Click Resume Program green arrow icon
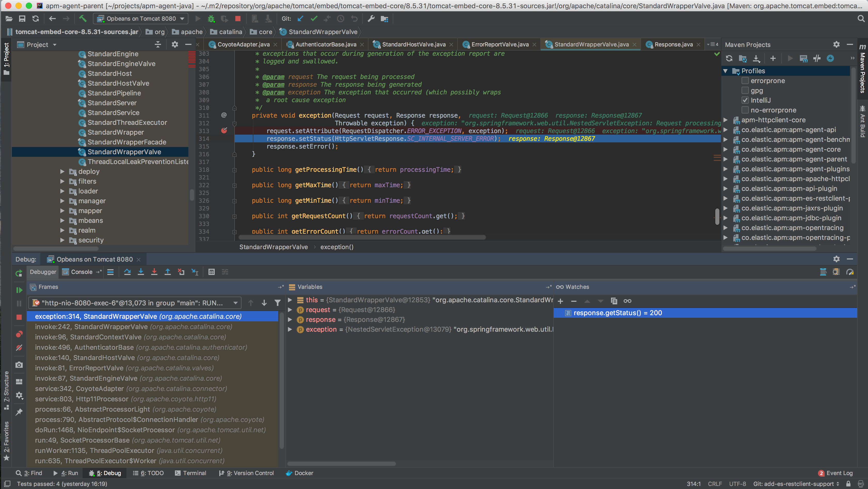This screenshot has height=489, width=868. 19,290
